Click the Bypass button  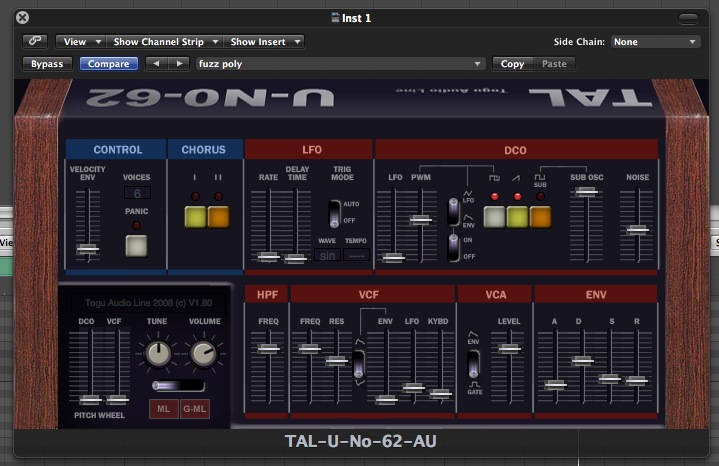click(x=47, y=63)
